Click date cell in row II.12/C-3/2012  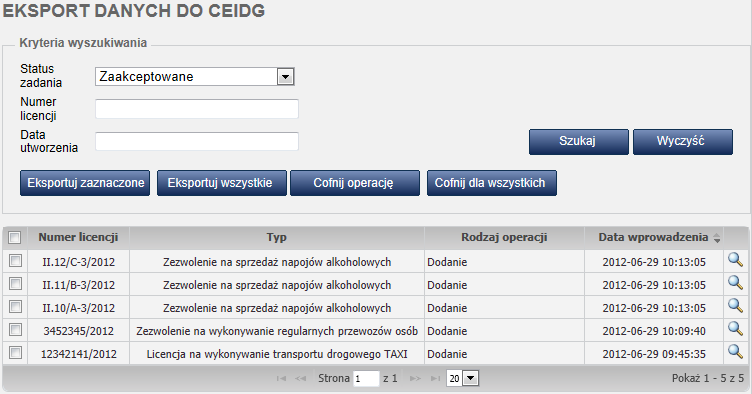pos(654,262)
